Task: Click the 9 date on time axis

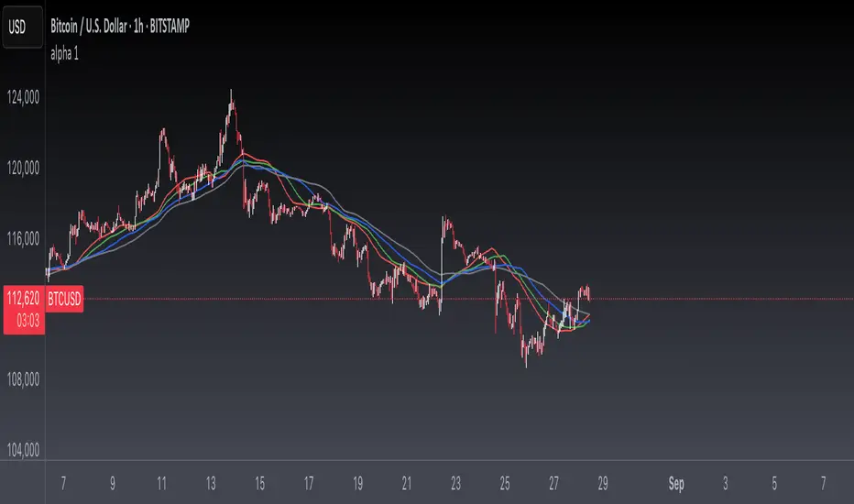Action: pyautogui.click(x=112, y=483)
